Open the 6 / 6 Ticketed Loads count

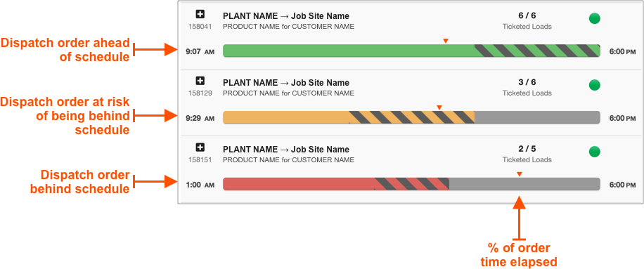click(x=527, y=20)
